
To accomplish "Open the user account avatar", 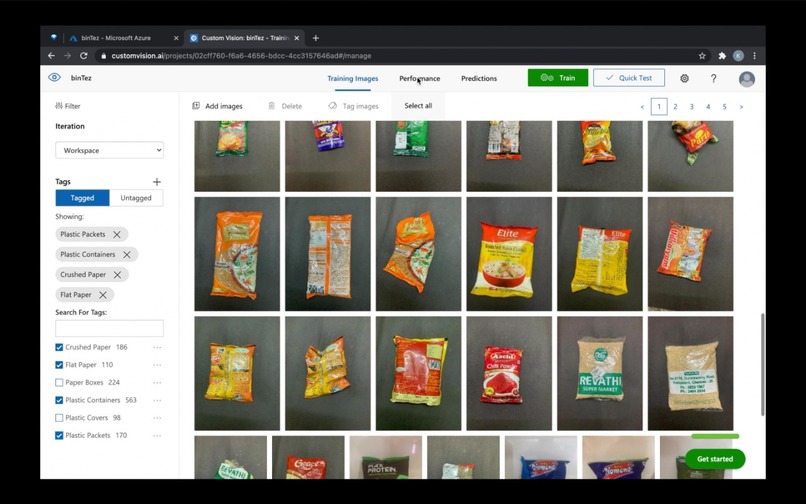I will [746, 79].
